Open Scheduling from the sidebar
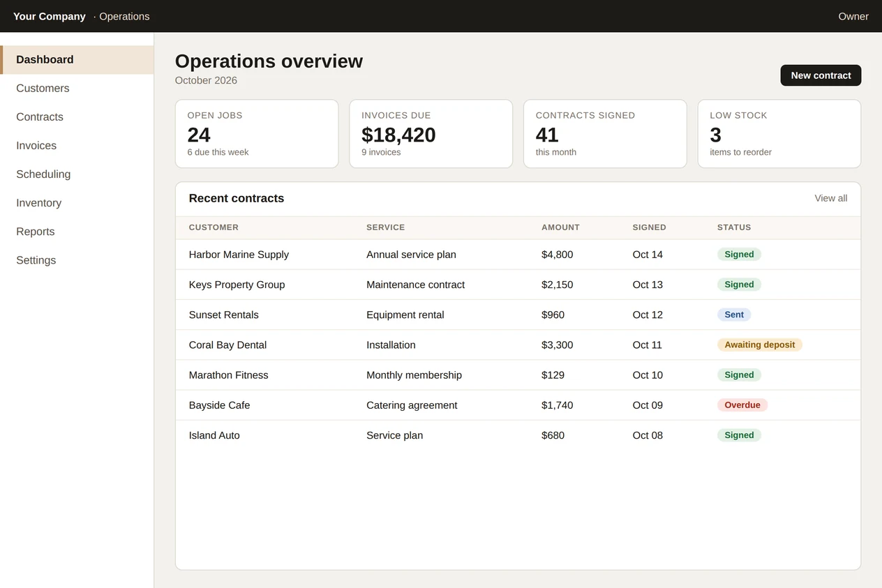The width and height of the screenshot is (882, 588). click(77, 174)
